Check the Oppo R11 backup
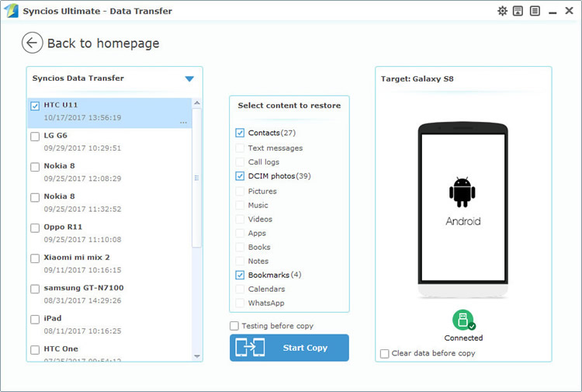The height and width of the screenshot is (392, 582). click(35, 228)
